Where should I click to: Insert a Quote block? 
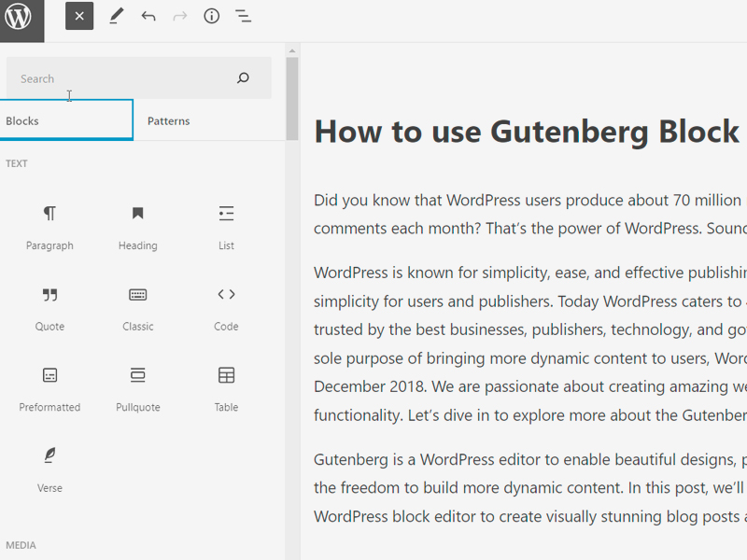49,308
